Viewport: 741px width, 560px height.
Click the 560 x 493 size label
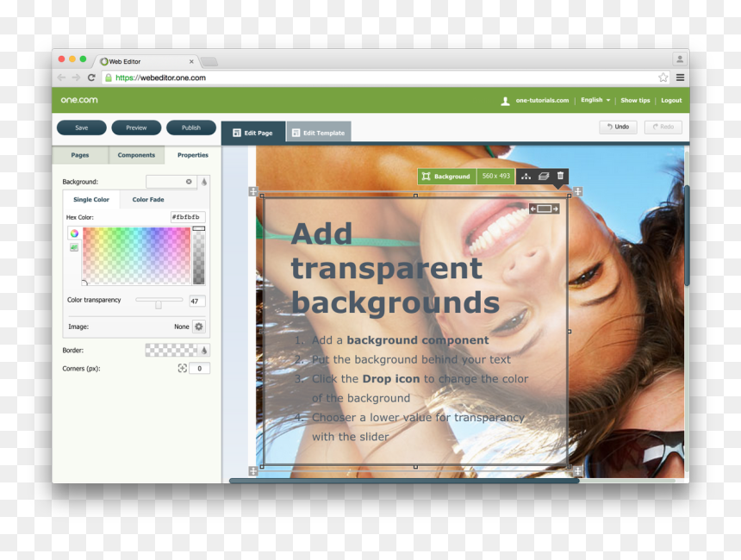pyautogui.click(x=495, y=176)
